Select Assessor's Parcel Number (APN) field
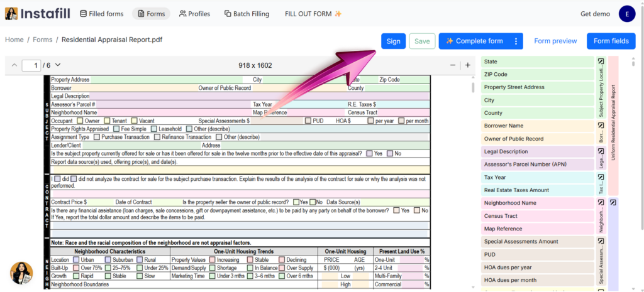Image resolution: width=644 pixels, height=292 pixels. [x=537, y=165]
